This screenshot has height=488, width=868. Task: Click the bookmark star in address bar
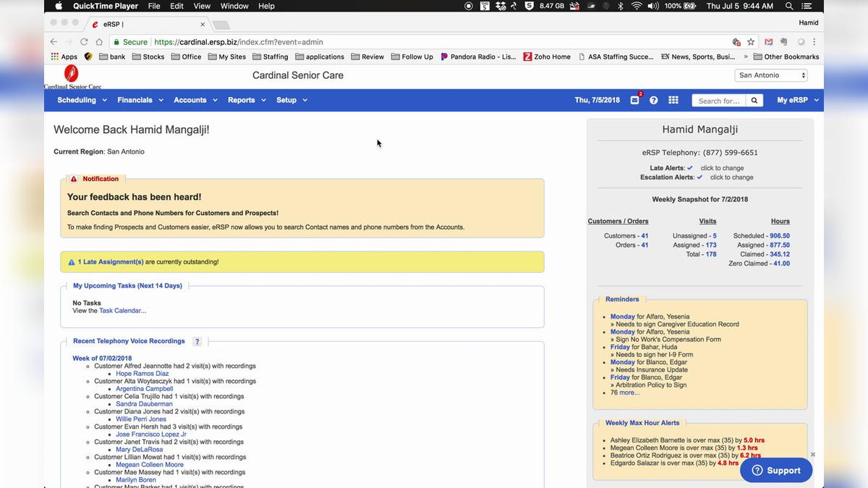750,42
